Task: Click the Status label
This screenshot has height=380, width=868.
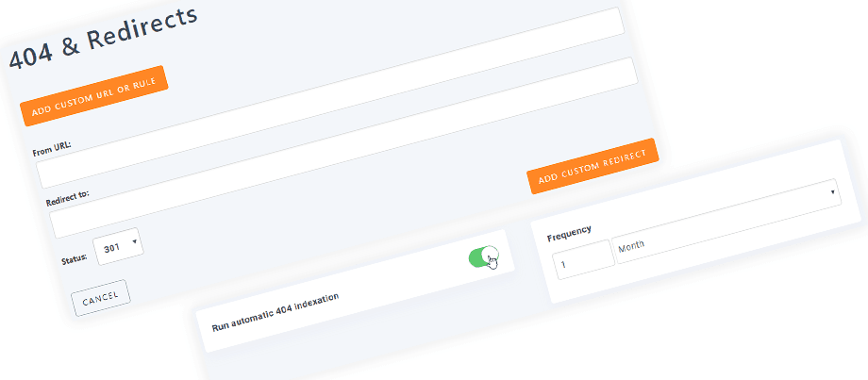Action: tap(75, 259)
